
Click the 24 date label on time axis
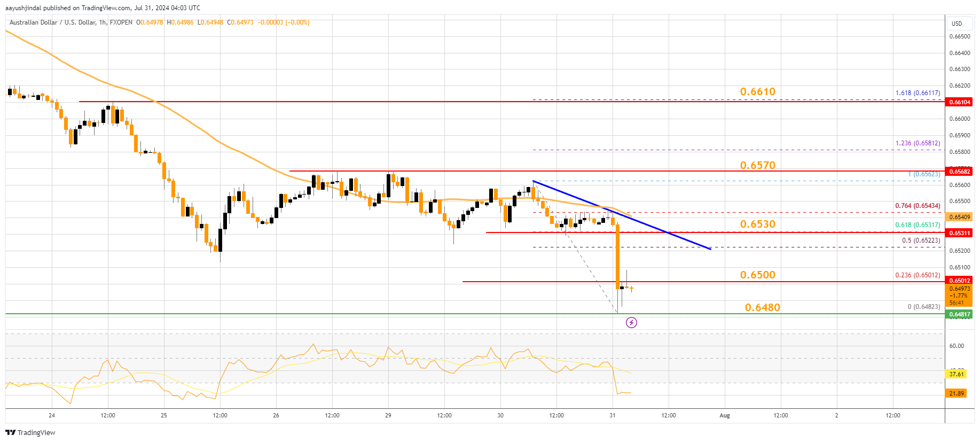(52, 415)
